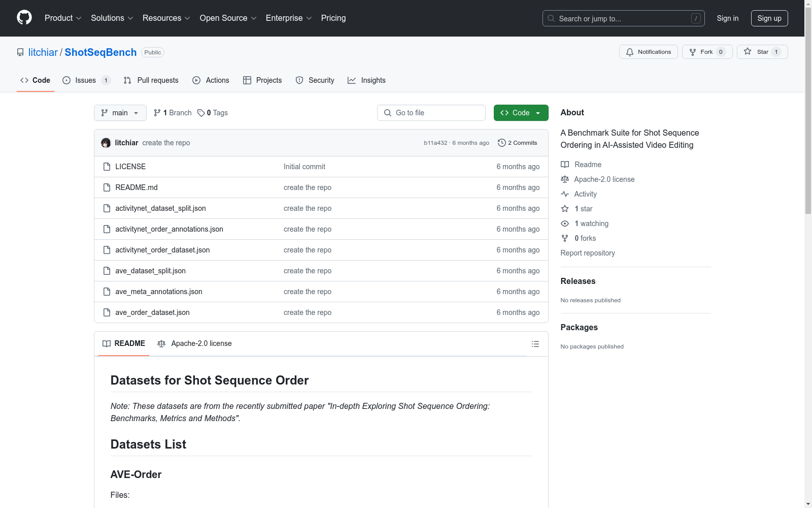Screen dimensions: 812x508
Task: Switch to the Security tab
Action: pos(315,80)
